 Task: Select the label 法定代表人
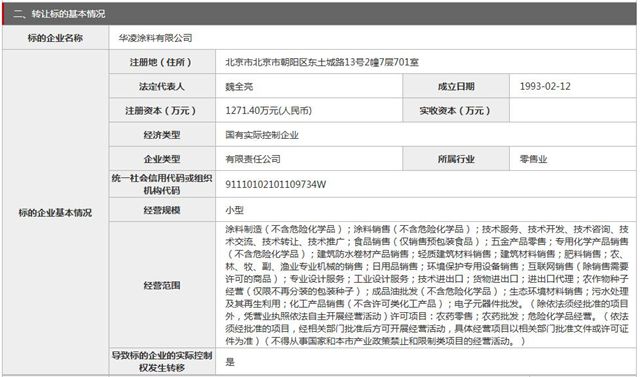click(x=162, y=86)
